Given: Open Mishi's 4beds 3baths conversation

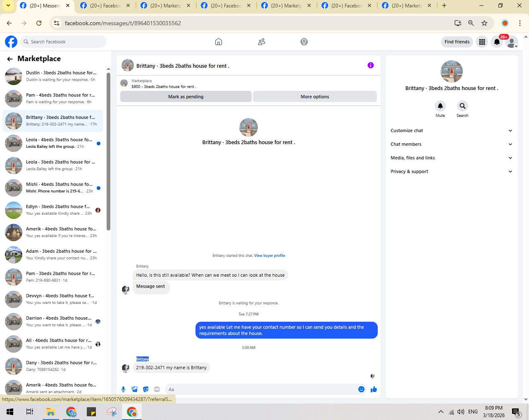Looking at the screenshot, I should [x=52, y=188].
